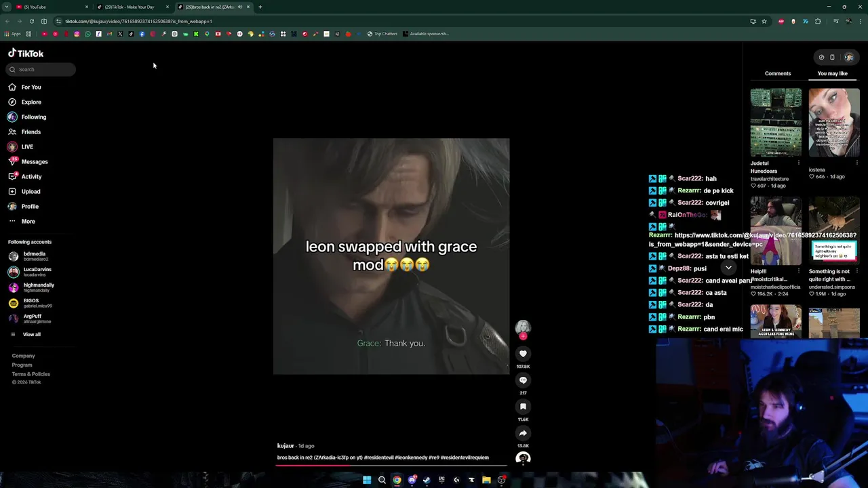Click the TikTok search field
This screenshot has height=488, width=868.
(x=41, y=69)
